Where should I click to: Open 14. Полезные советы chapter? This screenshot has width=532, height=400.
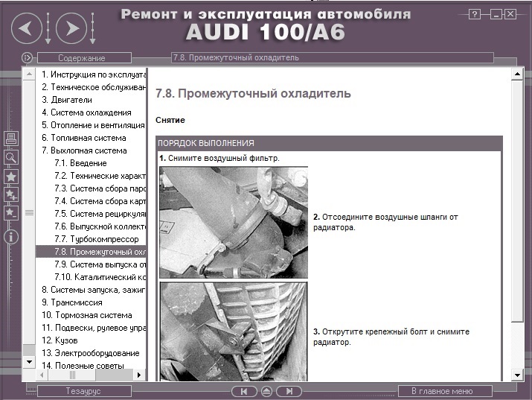point(83,366)
